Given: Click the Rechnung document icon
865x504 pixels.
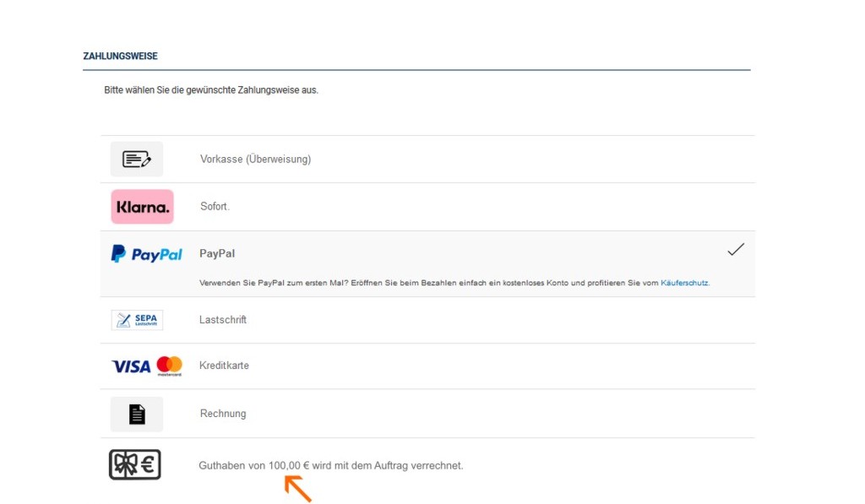Looking at the screenshot, I should click(x=137, y=414).
